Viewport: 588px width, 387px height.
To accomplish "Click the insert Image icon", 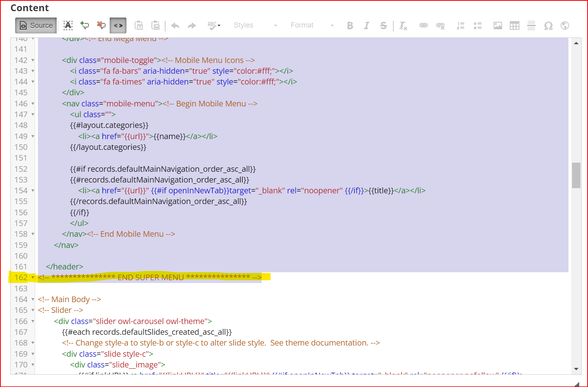I will pos(498,26).
